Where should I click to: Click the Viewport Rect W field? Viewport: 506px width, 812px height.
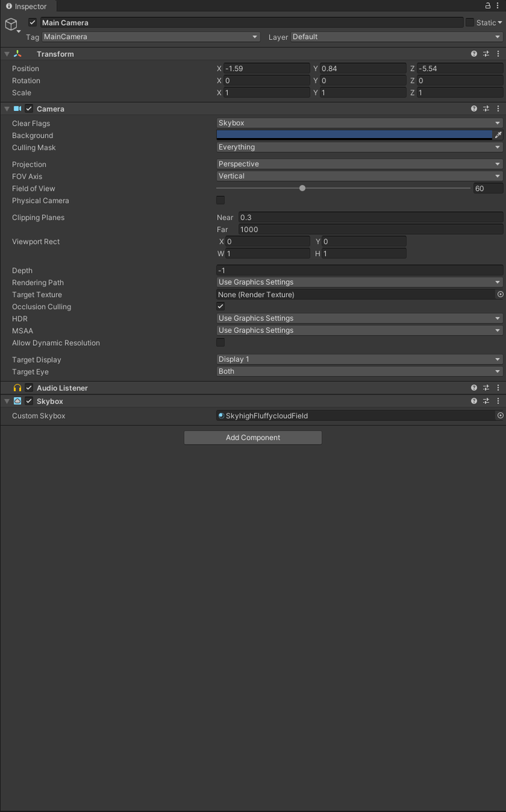(x=268, y=254)
